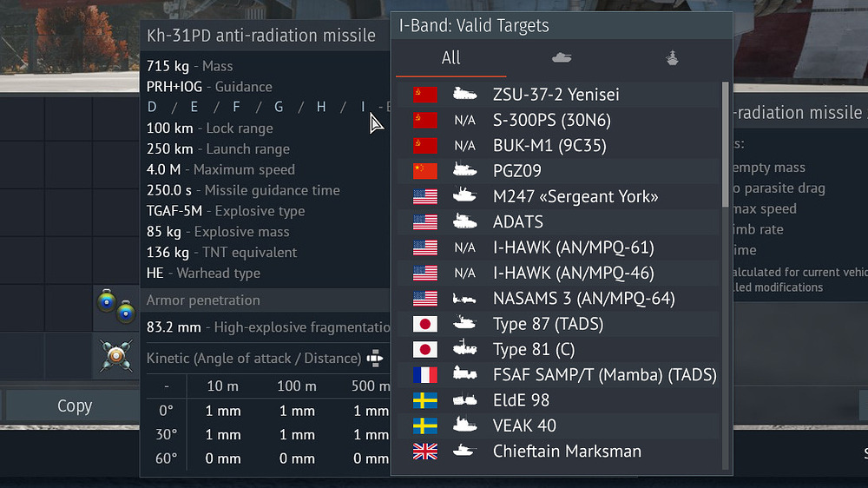Click the NASAMS 3 (AN/MPQ-64) entry
The width and height of the screenshot is (868, 488).
558,299
